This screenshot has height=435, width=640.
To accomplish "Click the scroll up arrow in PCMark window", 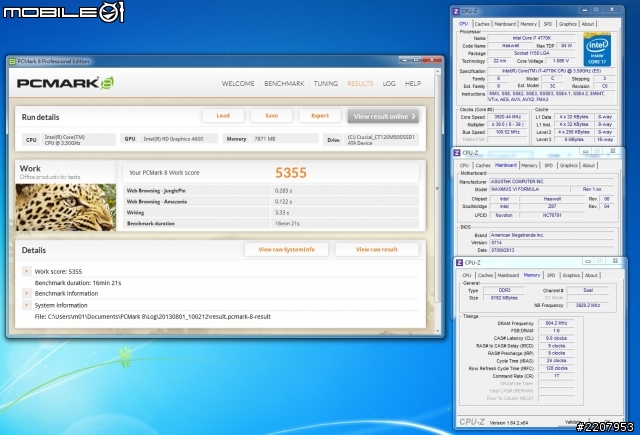I will pos(438,71).
